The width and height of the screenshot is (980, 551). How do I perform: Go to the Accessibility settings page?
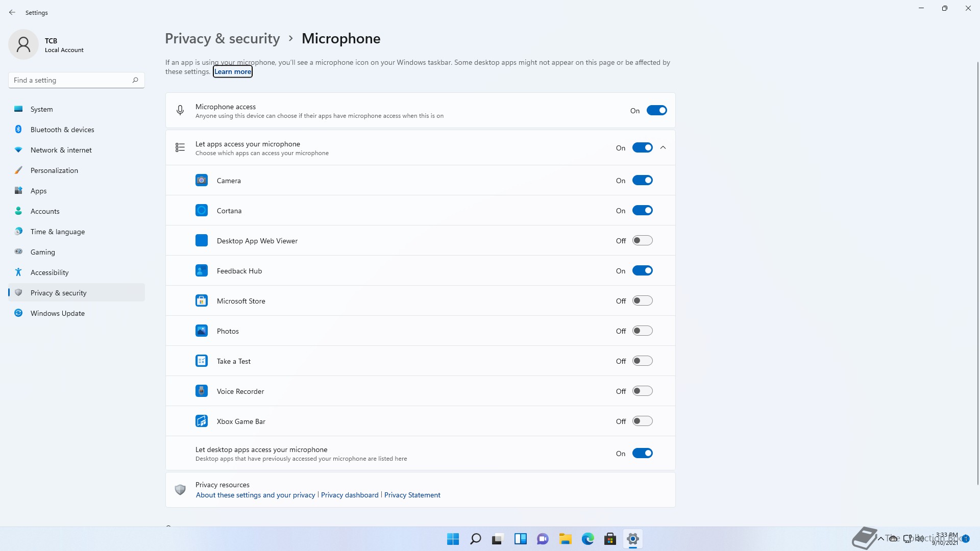click(50, 272)
